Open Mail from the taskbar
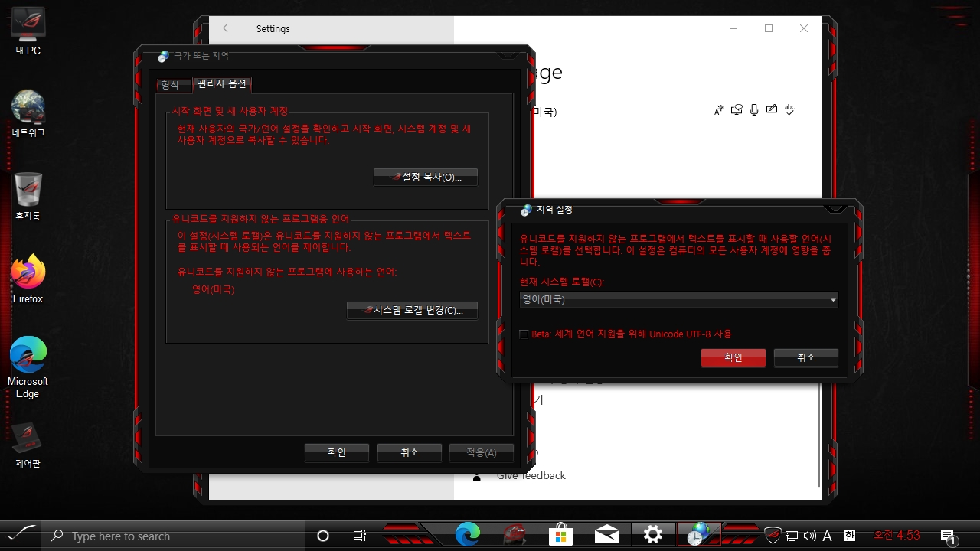This screenshot has width=980, height=551. click(607, 535)
